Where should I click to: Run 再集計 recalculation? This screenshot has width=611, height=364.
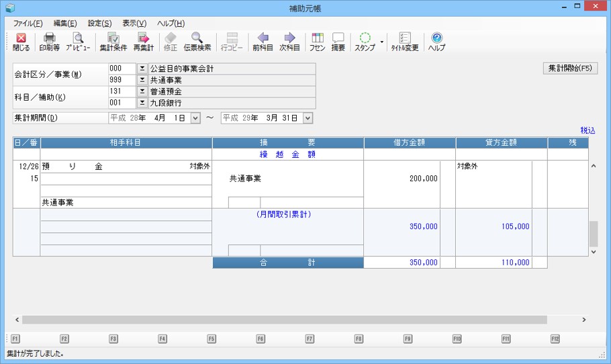click(143, 42)
